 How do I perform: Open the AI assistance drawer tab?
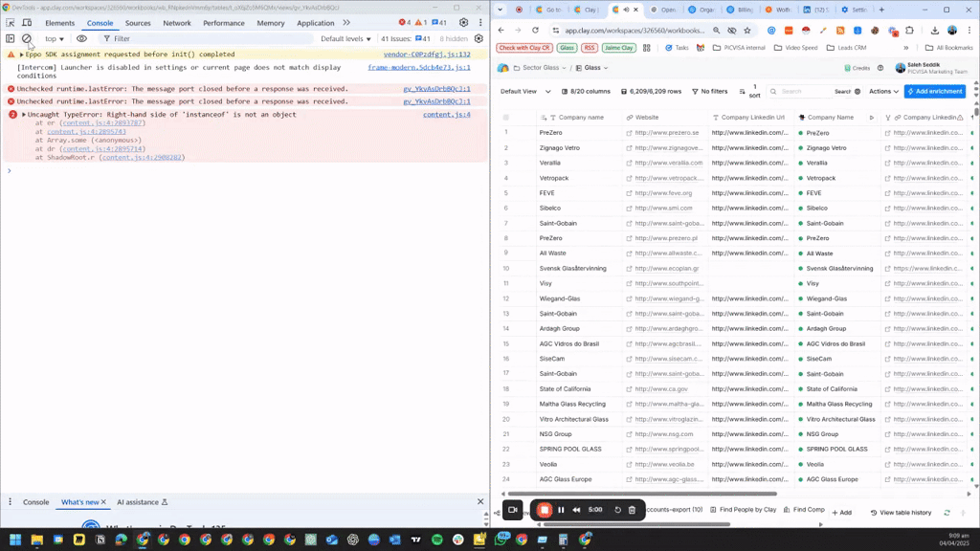click(x=142, y=502)
